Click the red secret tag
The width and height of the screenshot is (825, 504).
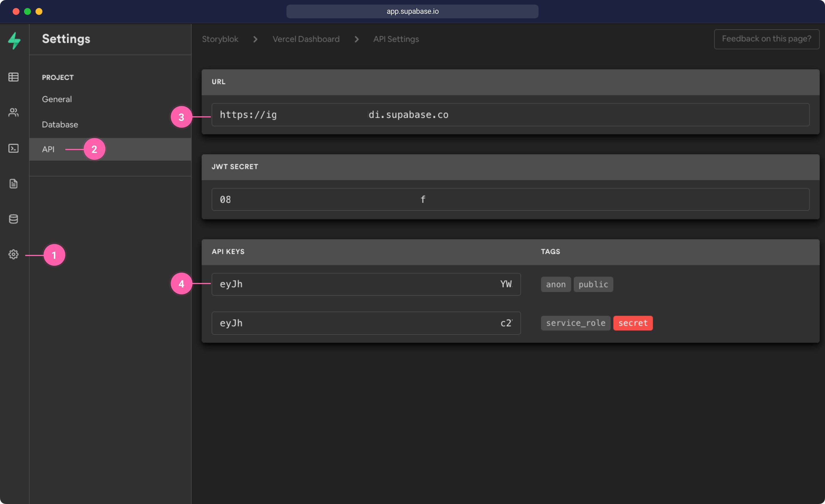coord(633,323)
